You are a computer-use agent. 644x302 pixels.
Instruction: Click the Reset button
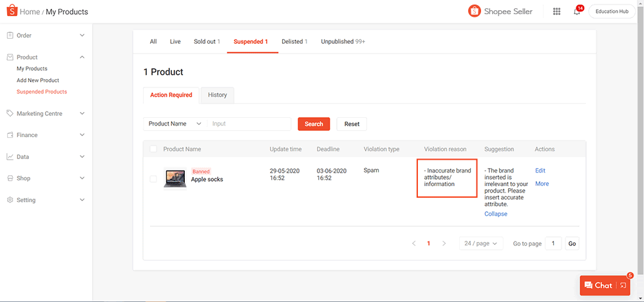point(352,124)
